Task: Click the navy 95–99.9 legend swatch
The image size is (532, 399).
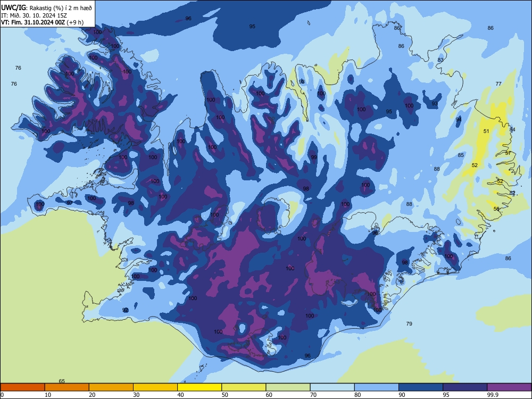Action: [465, 387]
